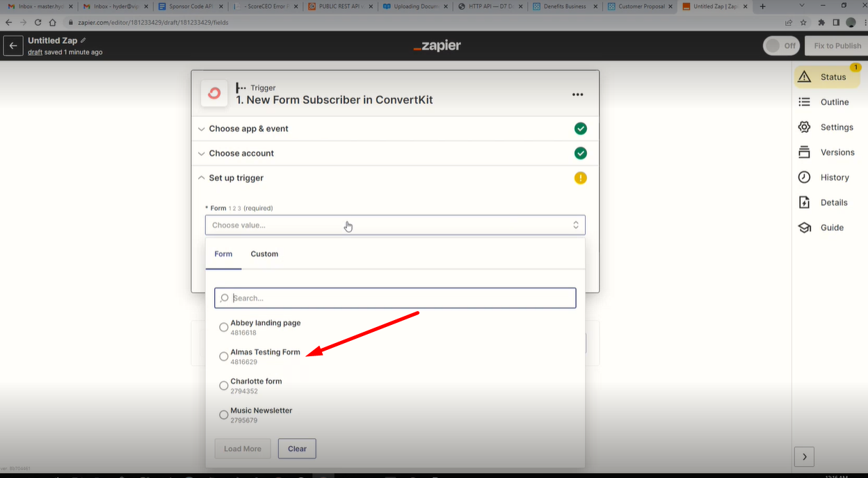Screen dimensions: 868x478
Task: Click the Zapier logo in the header
Action: click(437, 46)
